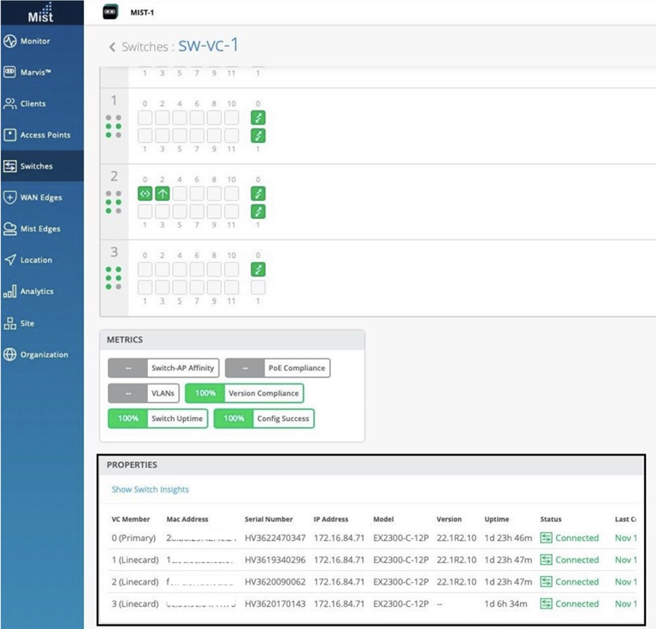
Task: Click member 1 status LED dots
Action: (x=113, y=126)
